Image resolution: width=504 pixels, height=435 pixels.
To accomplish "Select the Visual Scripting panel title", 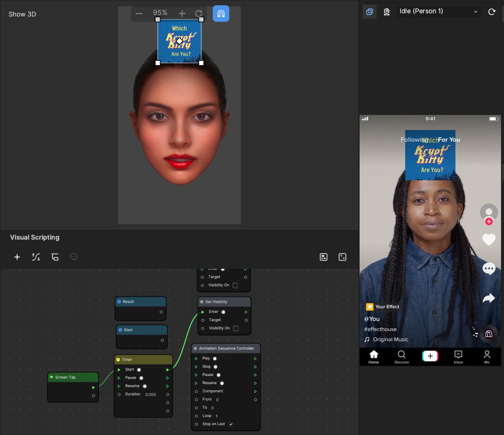I will (x=34, y=237).
